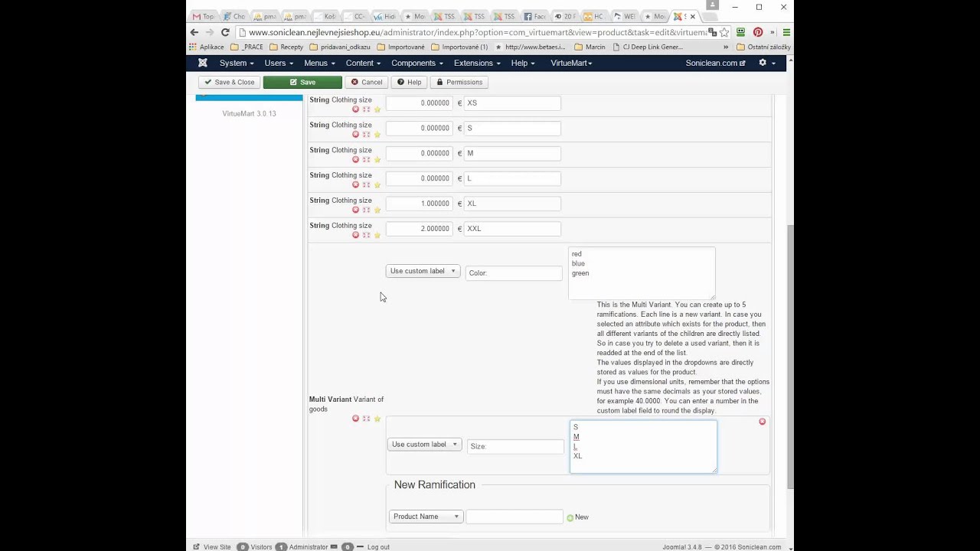Open the Ostatní záložky bookmarks folder

point(763,47)
